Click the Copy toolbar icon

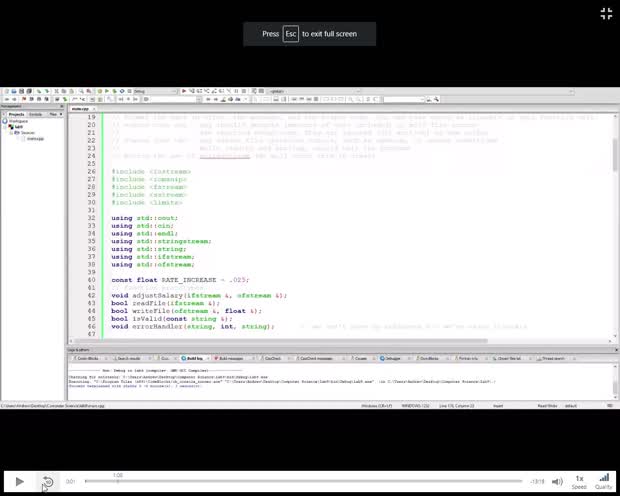pos(64,91)
